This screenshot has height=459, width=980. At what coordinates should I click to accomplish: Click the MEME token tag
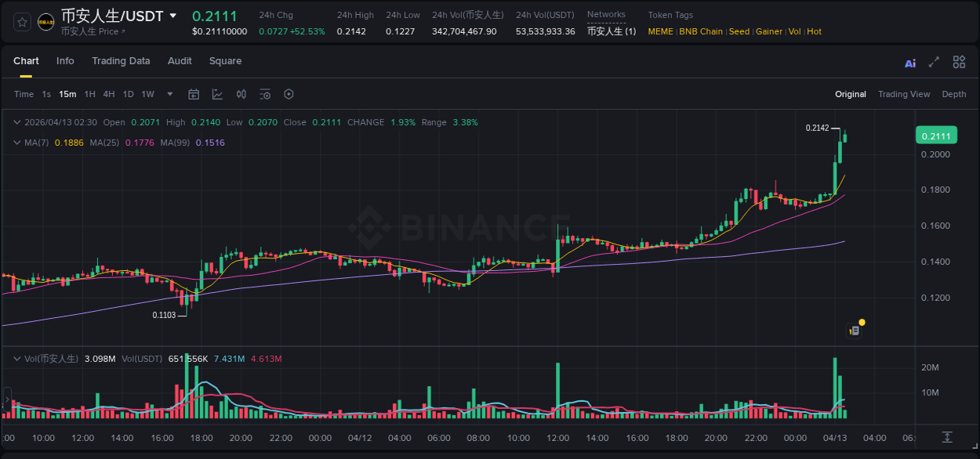(x=659, y=31)
